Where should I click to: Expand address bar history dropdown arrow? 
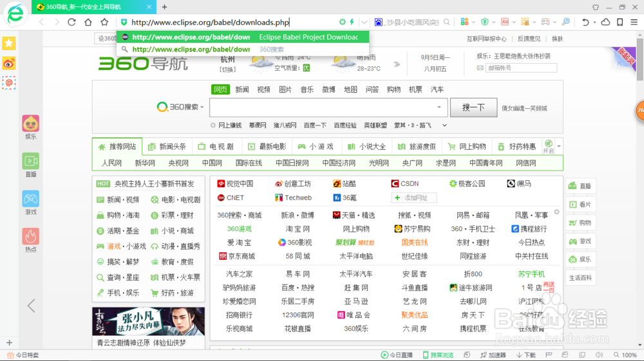pyautogui.click(x=365, y=22)
